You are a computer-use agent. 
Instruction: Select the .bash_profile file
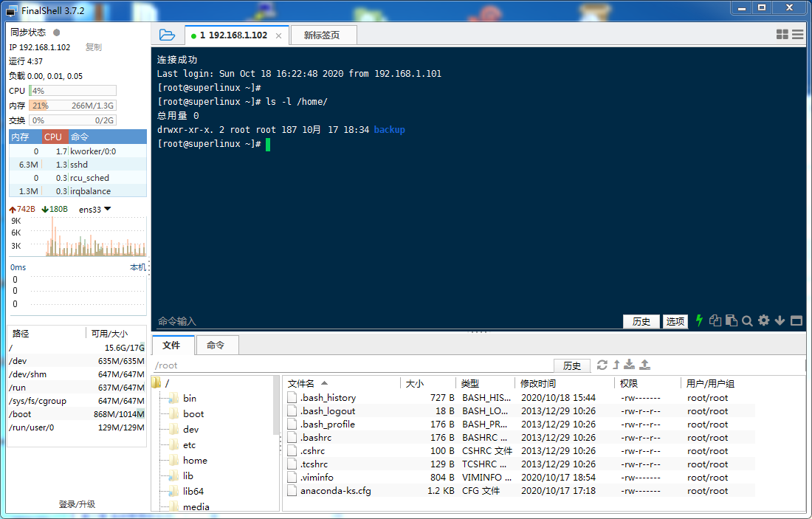click(520, 425)
